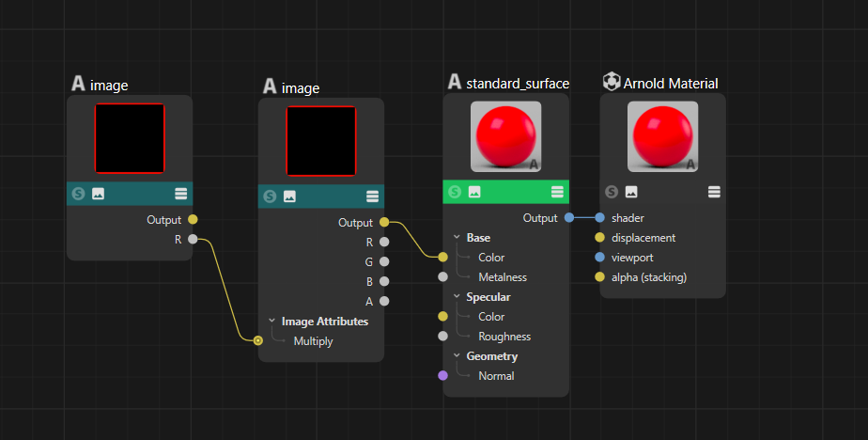Click the solo icon on the leftmost image node
This screenshot has width=868, height=440.
point(79,194)
